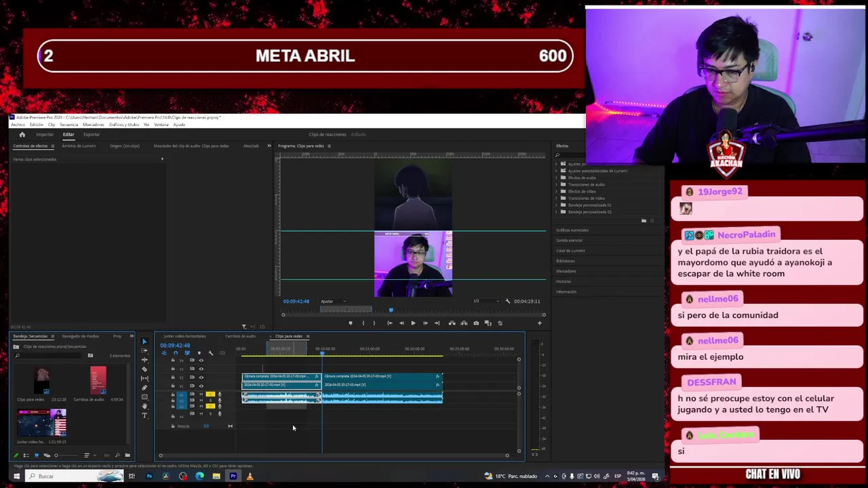Open the Sonido esencial panel
The height and width of the screenshot is (488, 868).
569,241
